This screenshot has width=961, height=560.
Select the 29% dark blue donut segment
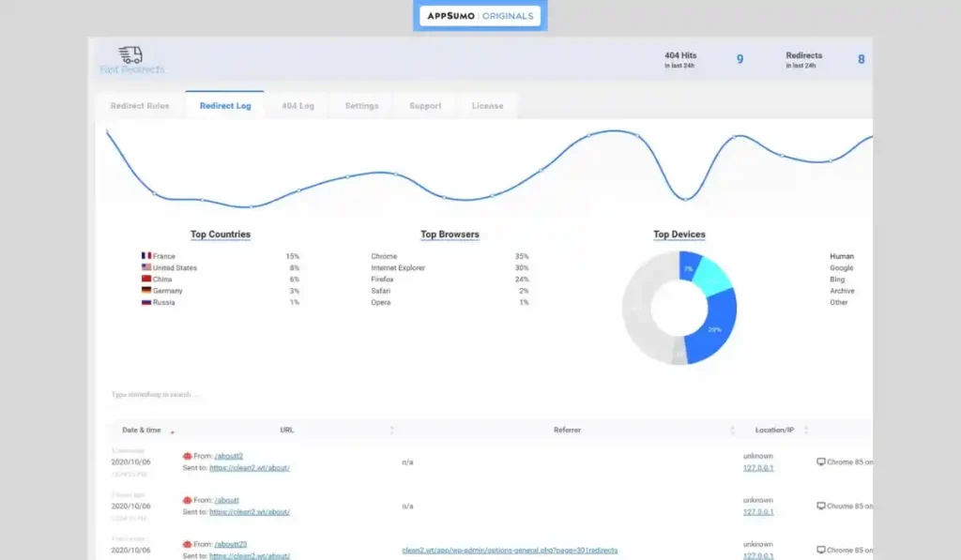tap(711, 328)
